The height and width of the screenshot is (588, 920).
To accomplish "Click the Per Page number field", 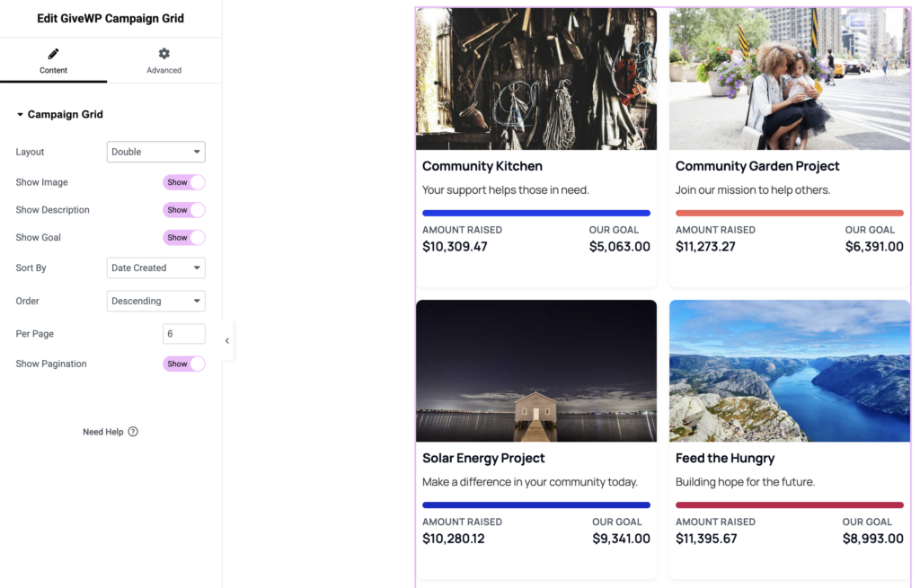I will pyautogui.click(x=183, y=334).
